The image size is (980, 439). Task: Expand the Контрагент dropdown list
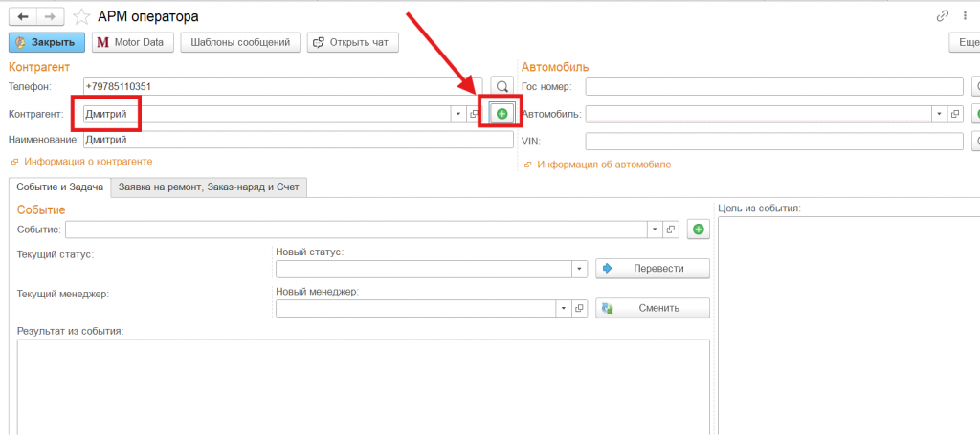click(x=457, y=115)
